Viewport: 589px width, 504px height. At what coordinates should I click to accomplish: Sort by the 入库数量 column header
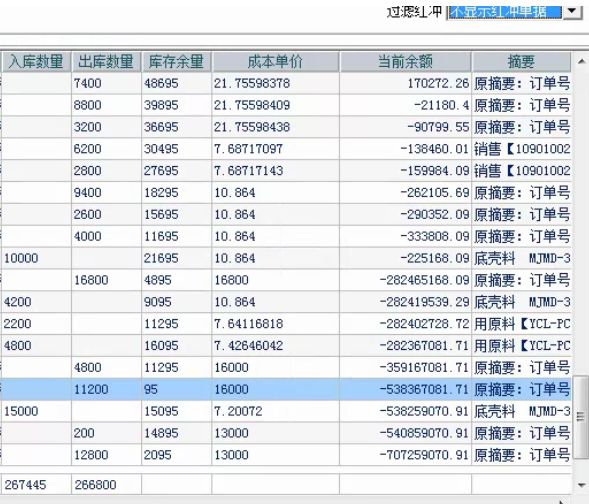click(x=36, y=62)
